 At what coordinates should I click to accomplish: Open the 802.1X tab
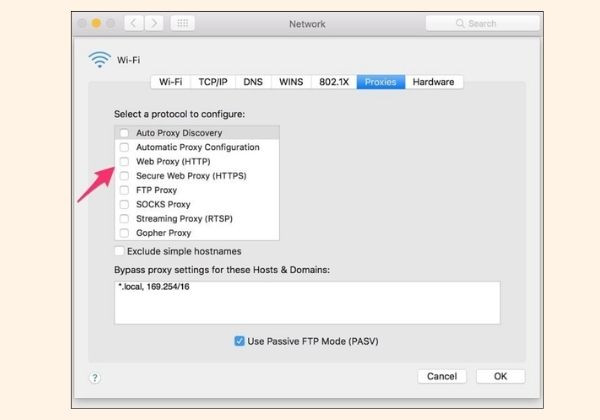pyautogui.click(x=334, y=82)
